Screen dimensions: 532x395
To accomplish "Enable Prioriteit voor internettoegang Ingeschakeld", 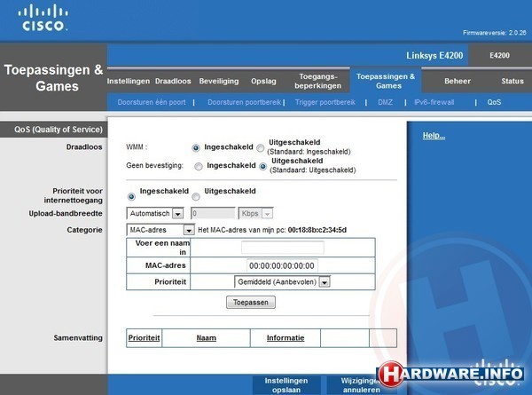I will point(131,197).
